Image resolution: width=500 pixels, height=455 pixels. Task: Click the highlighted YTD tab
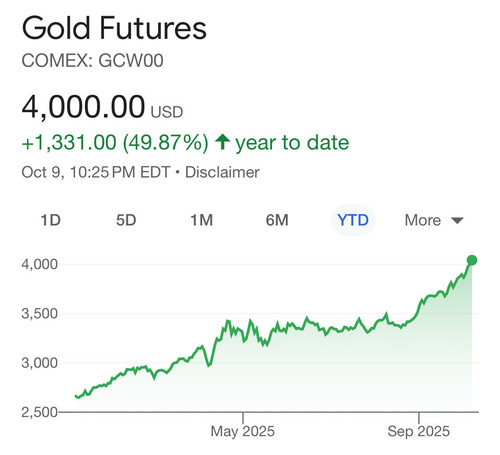(353, 220)
